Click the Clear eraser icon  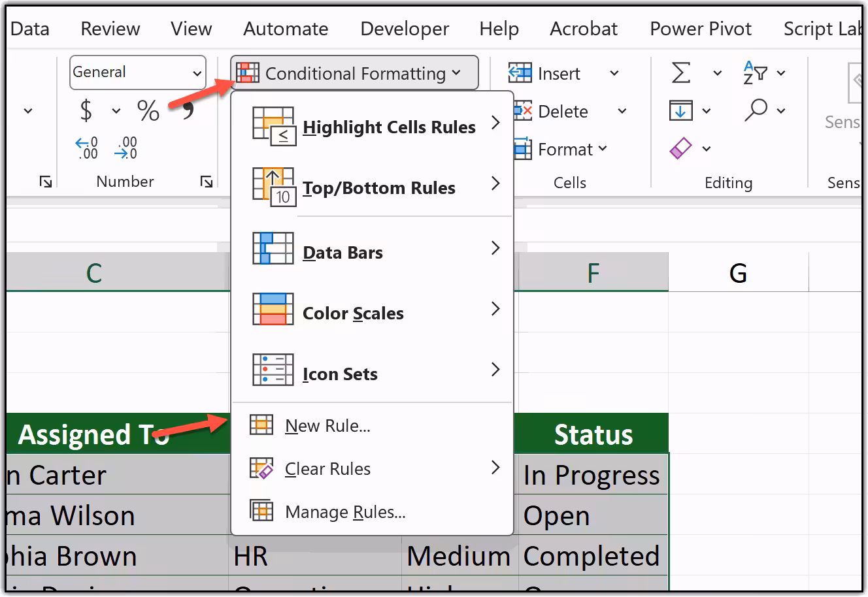[680, 149]
